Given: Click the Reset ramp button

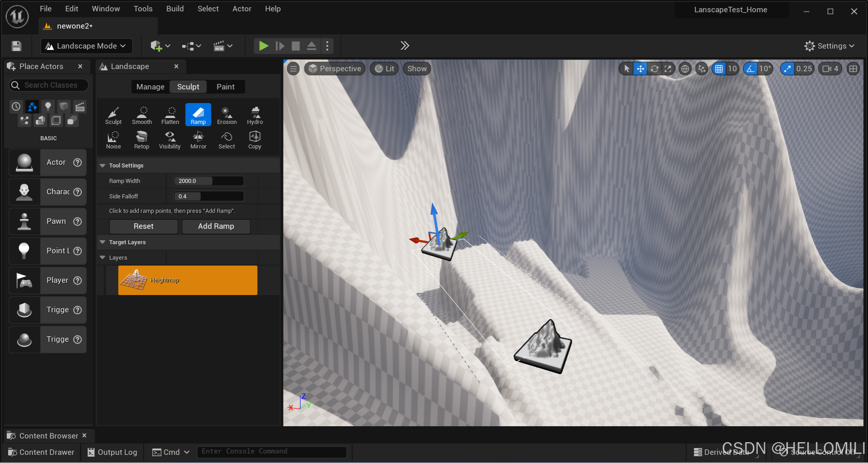Looking at the screenshot, I should [x=144, y=227].
